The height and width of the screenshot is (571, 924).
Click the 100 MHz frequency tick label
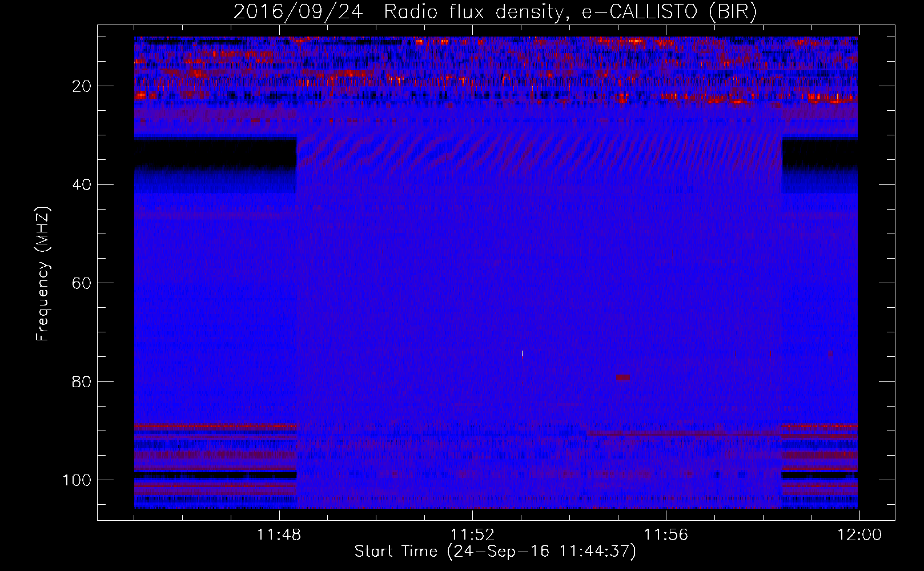(77, 480)
